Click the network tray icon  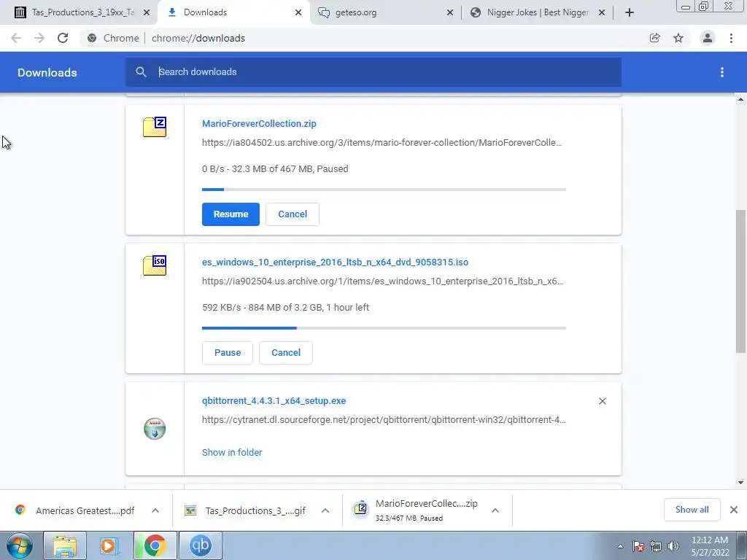click(x=656, y=546)
